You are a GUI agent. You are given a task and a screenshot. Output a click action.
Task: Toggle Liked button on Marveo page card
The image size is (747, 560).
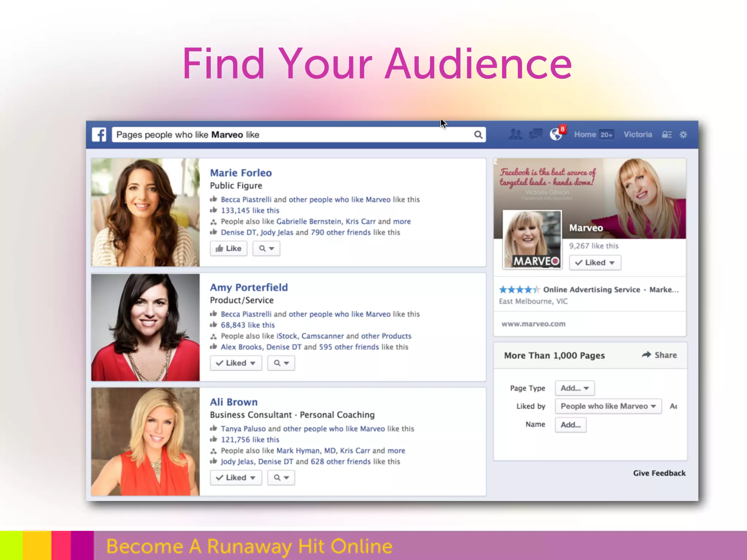click(x=595, y=263)
